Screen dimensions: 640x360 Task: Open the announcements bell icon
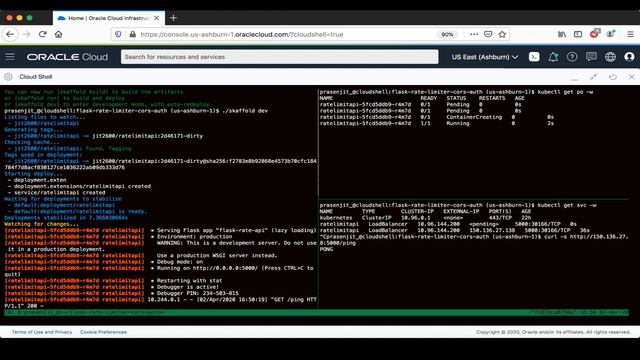(553, 57)
